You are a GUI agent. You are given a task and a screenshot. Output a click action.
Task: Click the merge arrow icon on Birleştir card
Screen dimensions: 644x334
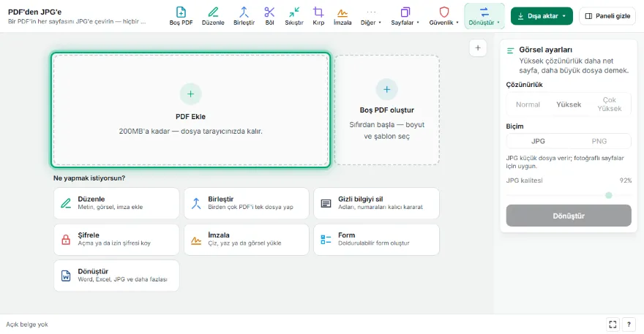point(196,203)
